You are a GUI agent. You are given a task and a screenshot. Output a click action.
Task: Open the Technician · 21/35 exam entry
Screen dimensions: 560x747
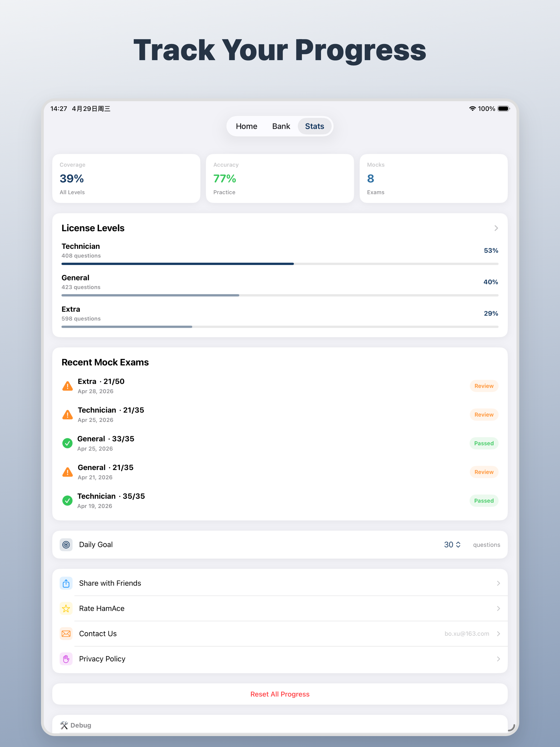pyautogui.click(x=280, y=415)
